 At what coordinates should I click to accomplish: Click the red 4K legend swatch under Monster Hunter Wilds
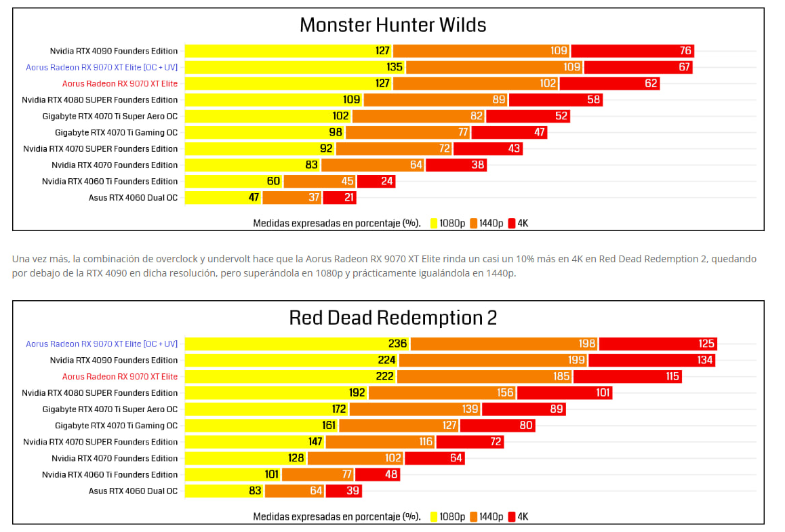pyautogui.click(x=512, y=223)
